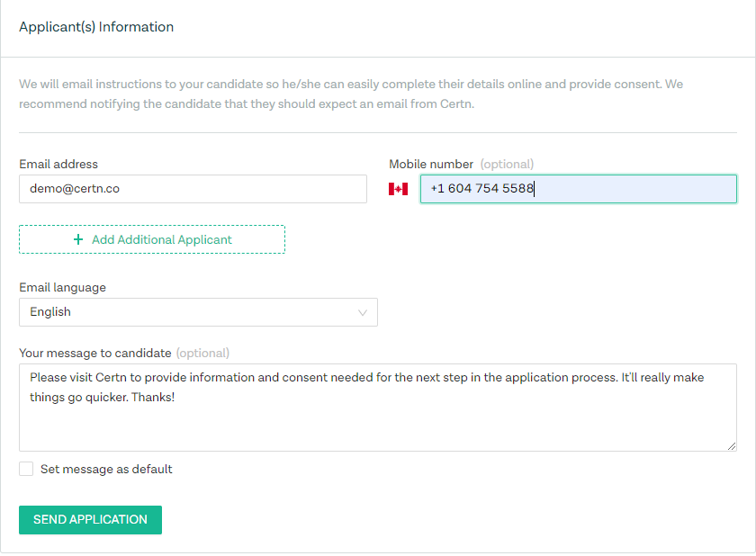The image size is (756, 556).
Task: Click "(optional)" beside message to candidate
Action: [202, 353]
